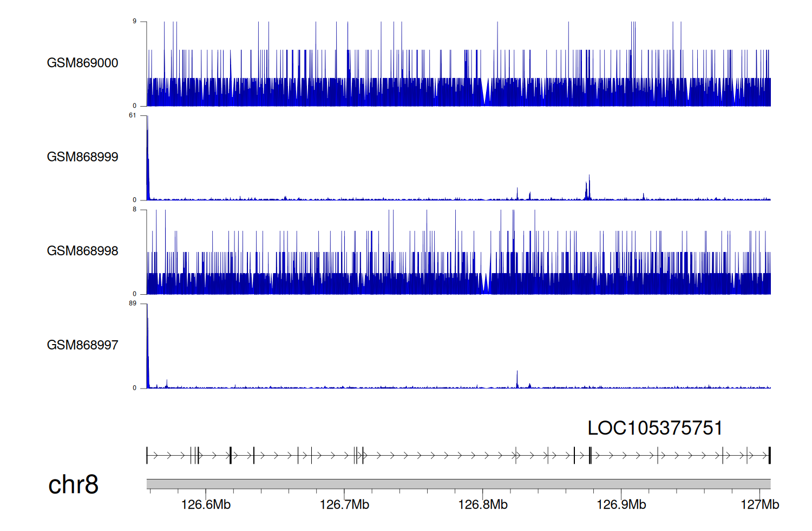Image resolution: width=812 pixels, height=531 pixels.
Task: Click the 127Mb axis label
Action: point(759,505)
